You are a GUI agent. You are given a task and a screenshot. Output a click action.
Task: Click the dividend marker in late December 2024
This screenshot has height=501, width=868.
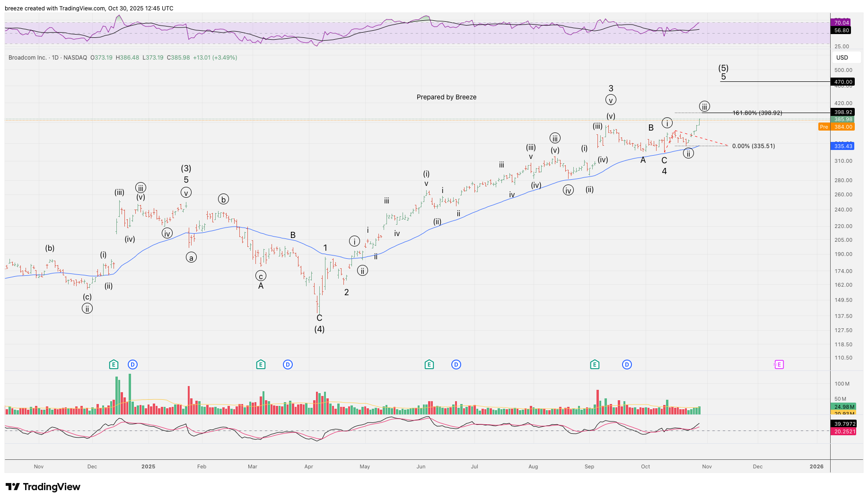tap(132, 364)
